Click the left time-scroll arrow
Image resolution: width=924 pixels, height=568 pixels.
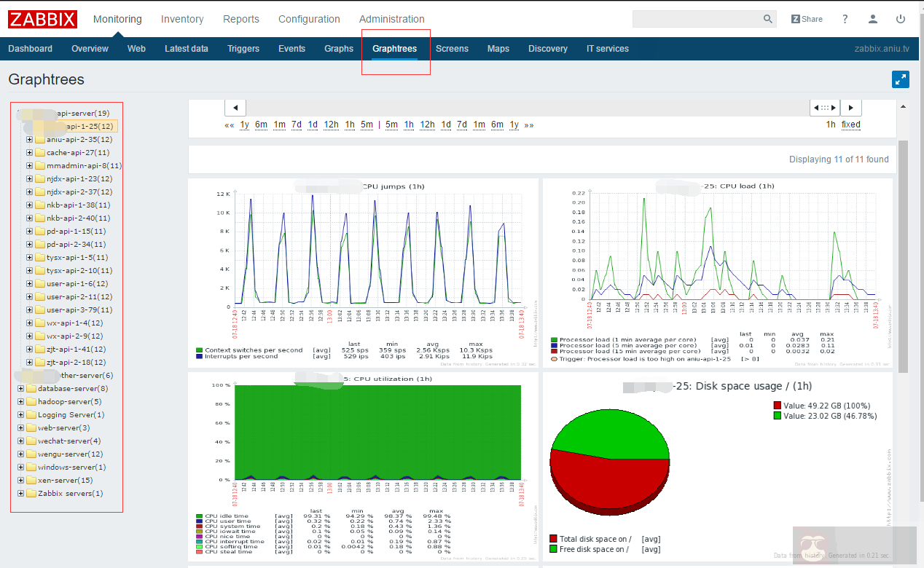(x=235, y=107)
